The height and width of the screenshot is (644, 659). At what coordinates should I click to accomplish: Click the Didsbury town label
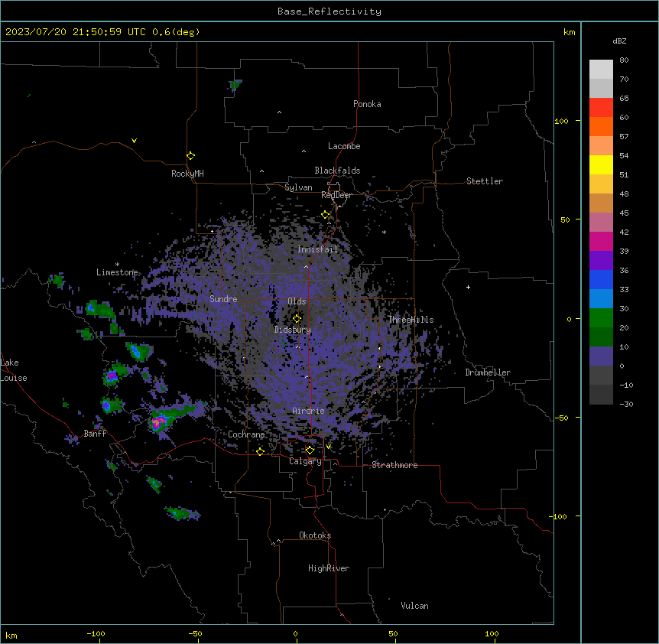click(293, 330)
